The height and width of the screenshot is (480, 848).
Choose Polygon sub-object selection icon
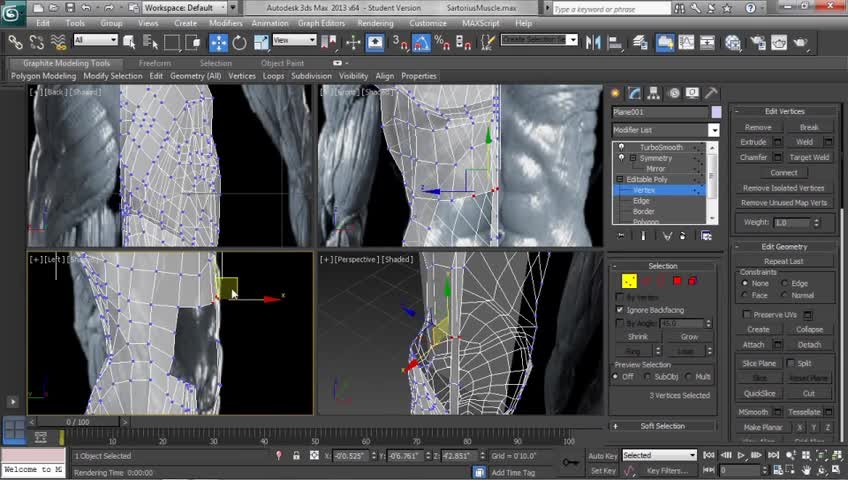(x=677, y=281)
